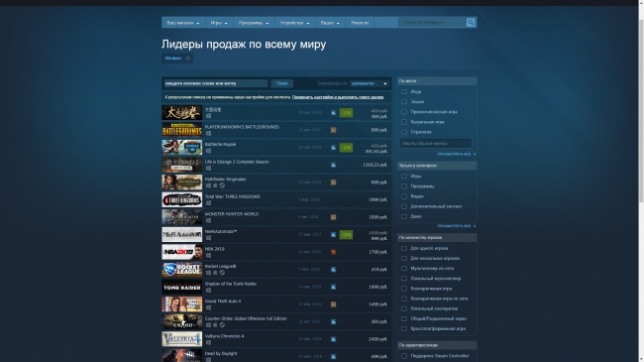The height and width of the screenshot is (362, 644).
Task: Open the Total War: THREE KINGDOMS title link
Action: 233,196
